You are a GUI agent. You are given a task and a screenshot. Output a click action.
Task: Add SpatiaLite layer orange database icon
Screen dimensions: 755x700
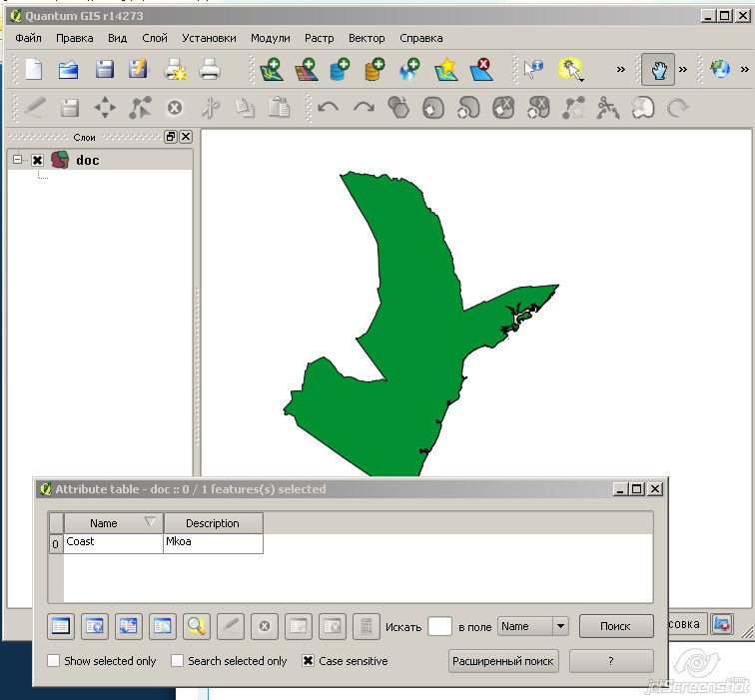[376, 70]
